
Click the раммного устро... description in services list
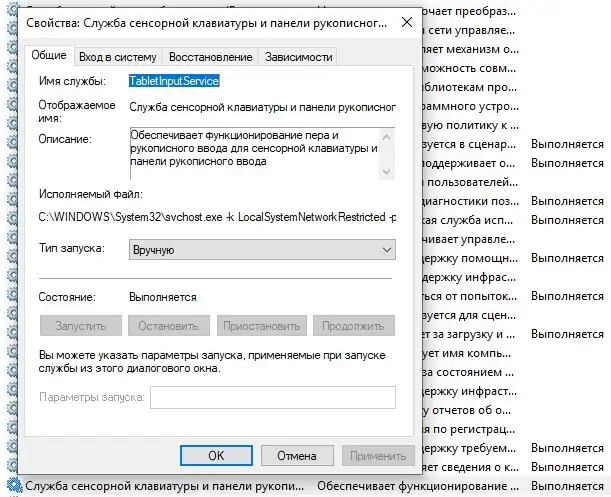click(471, 106)
